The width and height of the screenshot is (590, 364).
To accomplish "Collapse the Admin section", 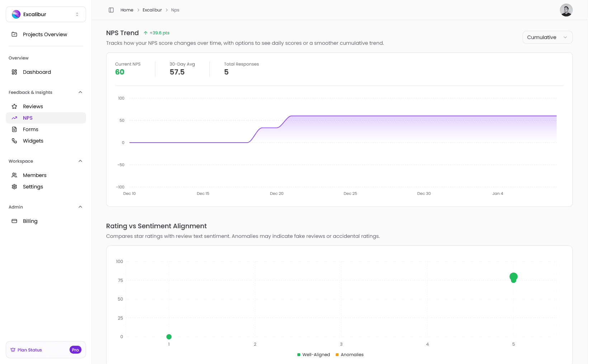I will click(x=80, y=207).
